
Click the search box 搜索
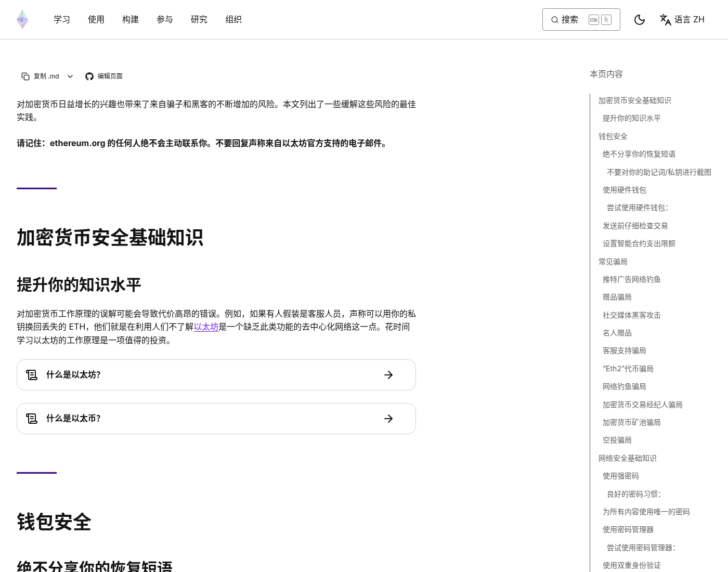pyautogui.click(x=581, y=20)
